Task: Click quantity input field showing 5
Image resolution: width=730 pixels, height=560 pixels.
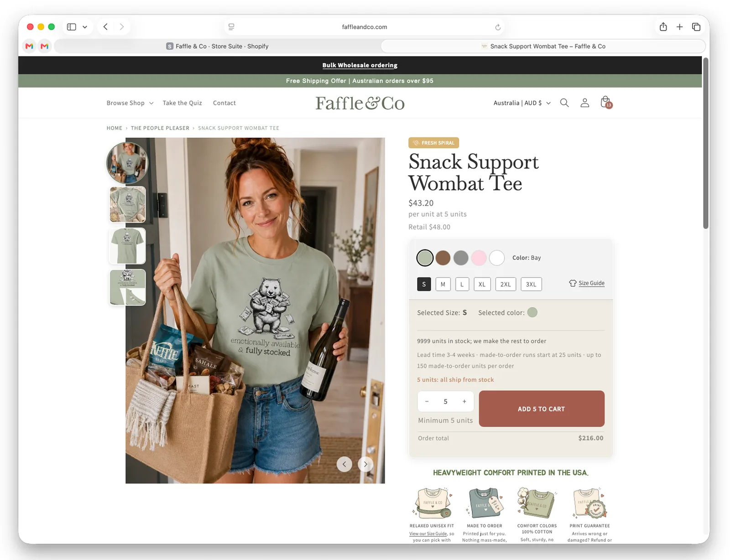Action: pyautogui.click(x=446, y=401)
